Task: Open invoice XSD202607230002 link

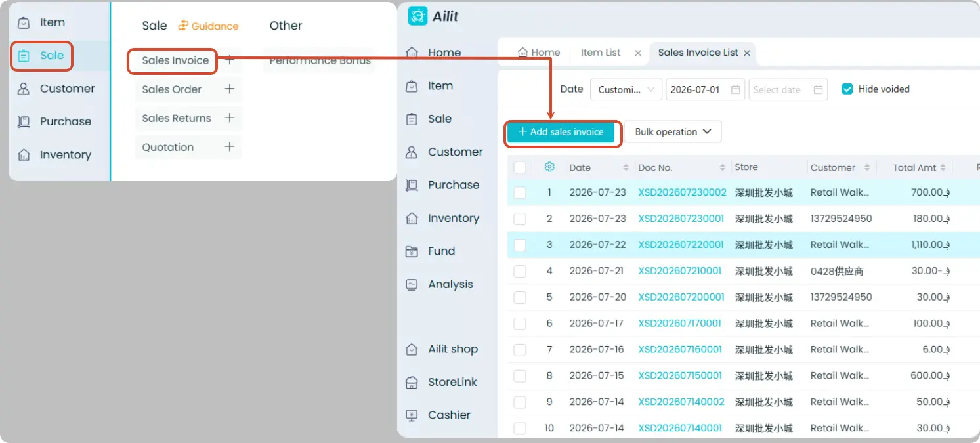Action: [x=682, y=192]
